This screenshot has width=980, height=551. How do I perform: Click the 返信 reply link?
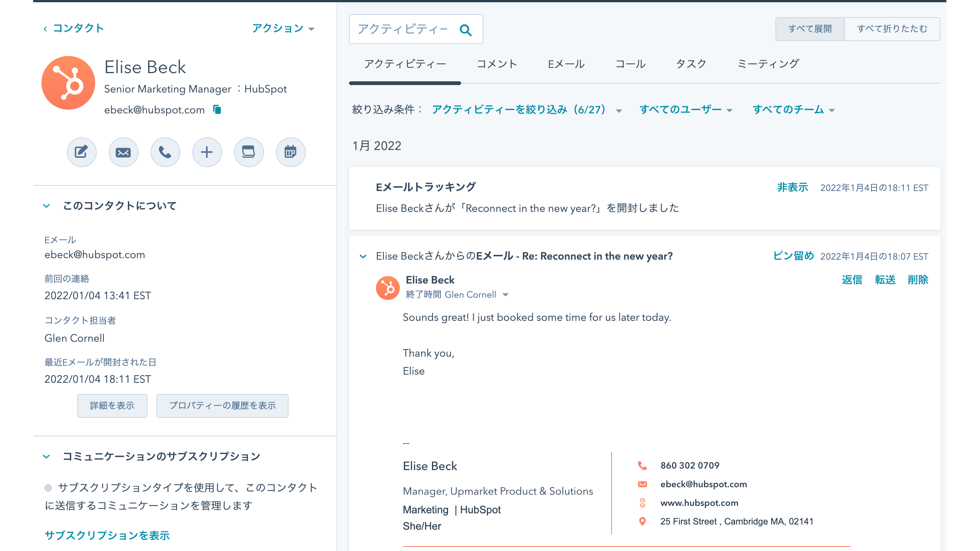[852, 280]
